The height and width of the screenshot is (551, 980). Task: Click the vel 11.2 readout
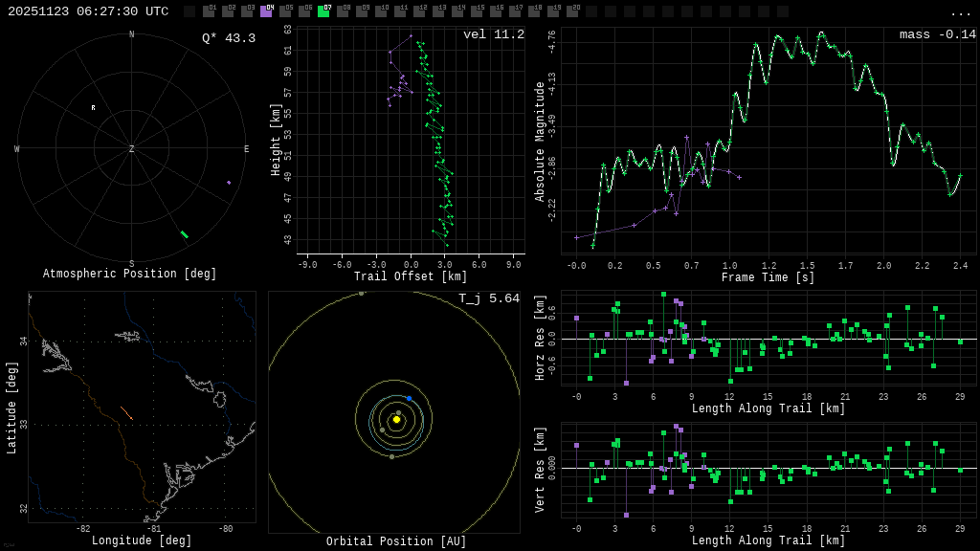493,34
